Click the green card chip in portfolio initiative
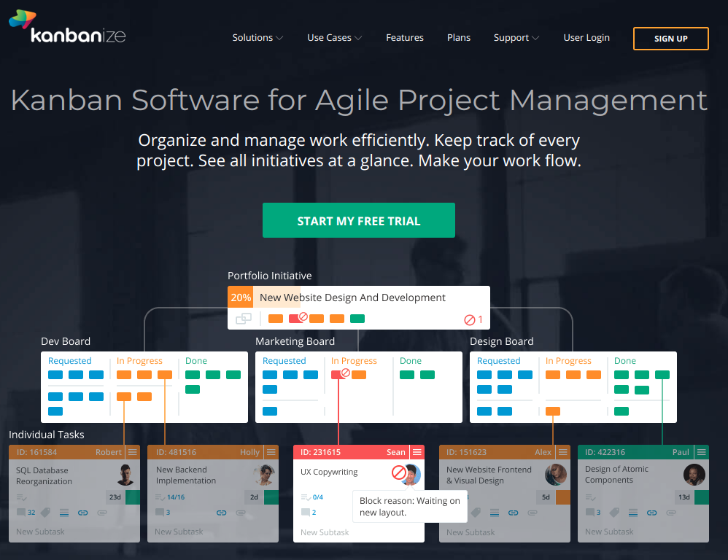 (x=357, y=319)
